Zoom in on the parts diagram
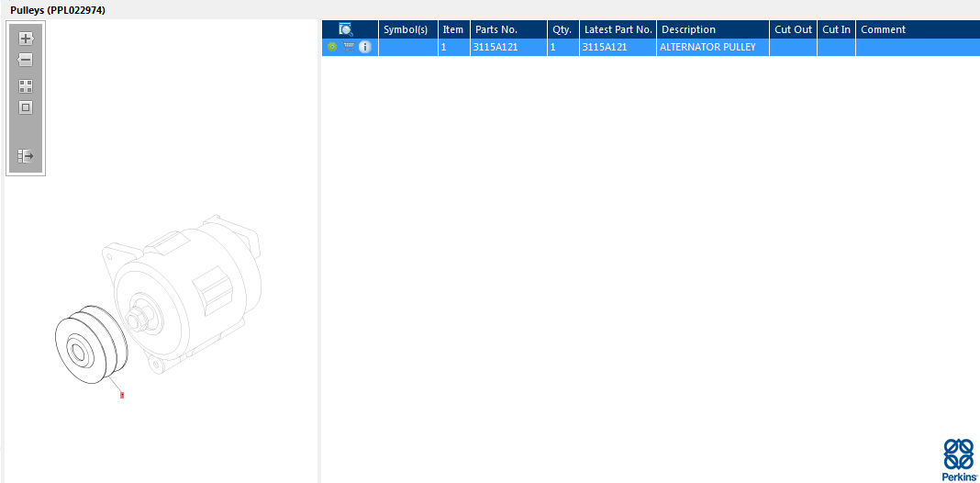The image size is (980, 483). pyautogui.click(x=26, y=39)
